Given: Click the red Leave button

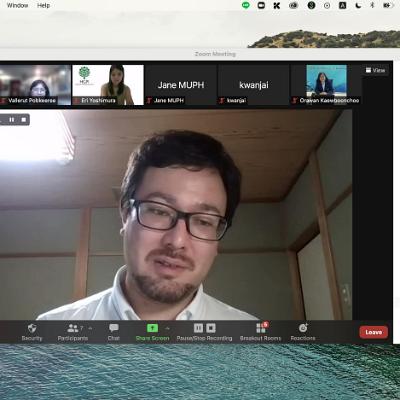Looking at the screenshot, I should (374, 332).
